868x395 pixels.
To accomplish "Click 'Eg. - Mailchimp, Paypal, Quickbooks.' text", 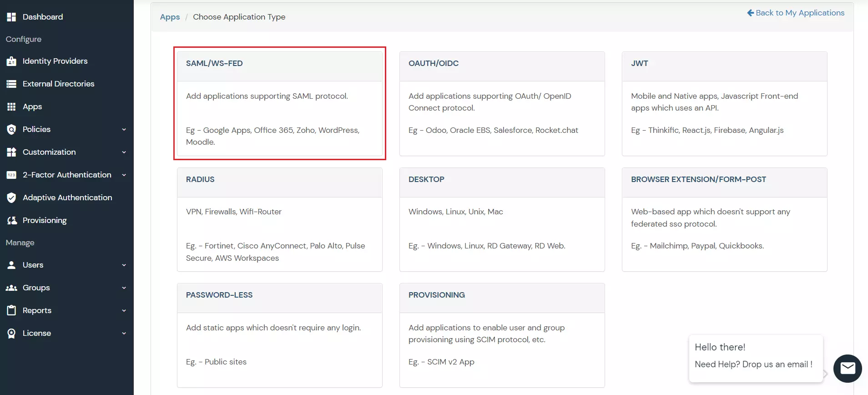I will [x=697, y=246].
